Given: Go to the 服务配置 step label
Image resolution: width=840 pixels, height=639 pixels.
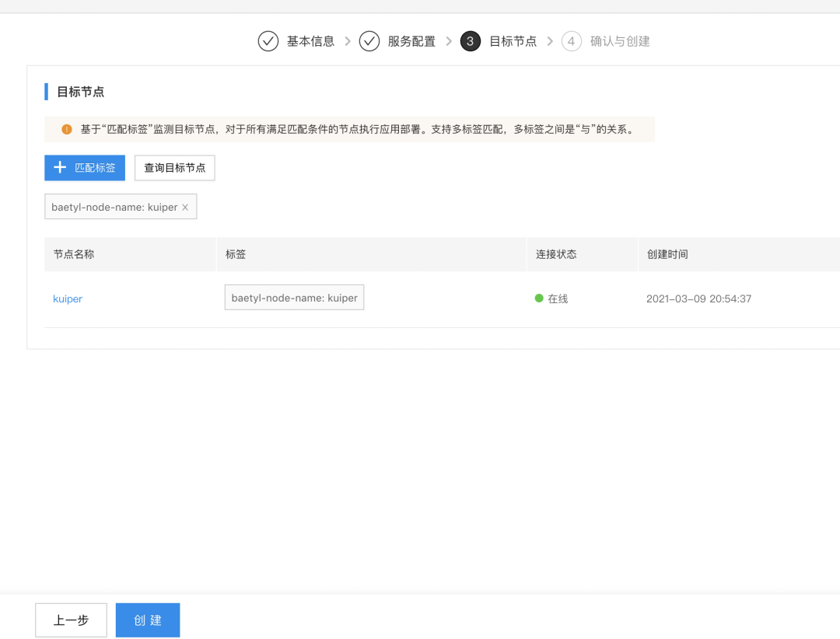Looking at the screenshot, I should 411,41.
